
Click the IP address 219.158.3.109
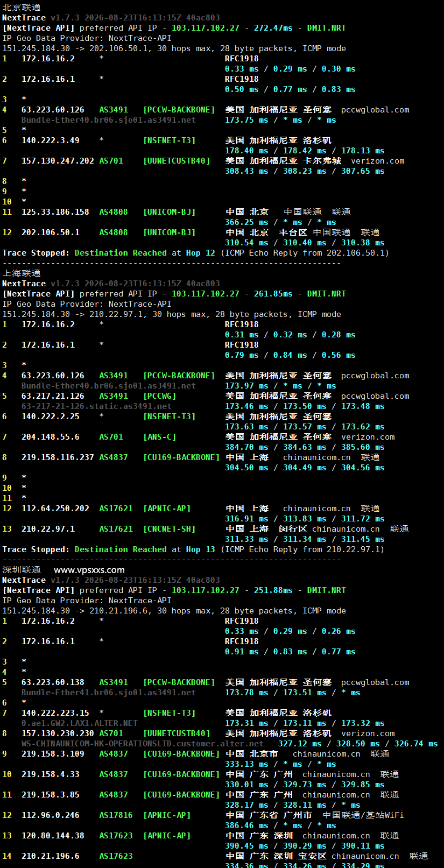coord(53,754)
